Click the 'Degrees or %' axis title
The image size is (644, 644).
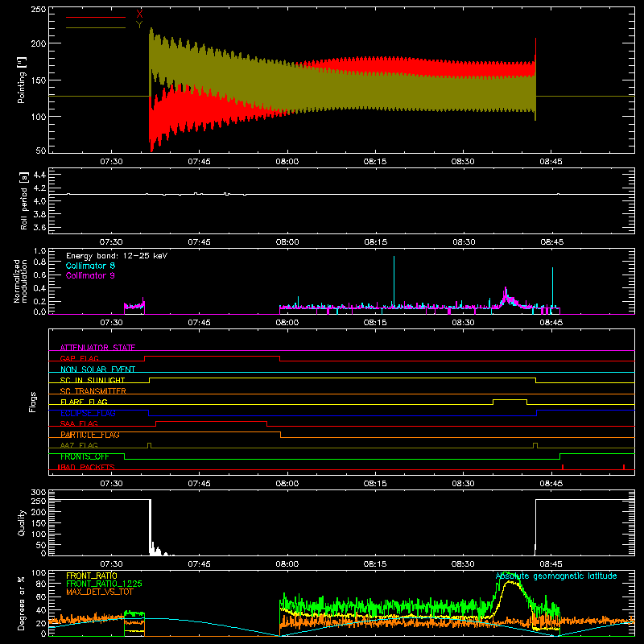tap(22, 604)
